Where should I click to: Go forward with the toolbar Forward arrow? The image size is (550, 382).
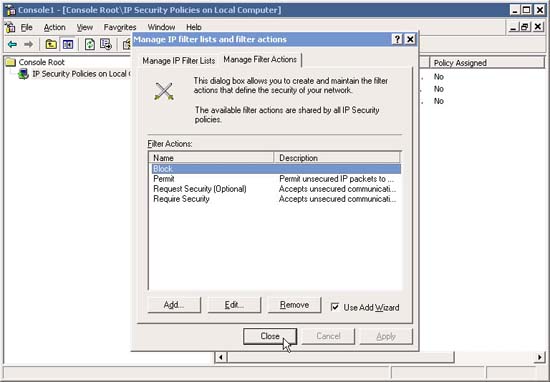28,45
